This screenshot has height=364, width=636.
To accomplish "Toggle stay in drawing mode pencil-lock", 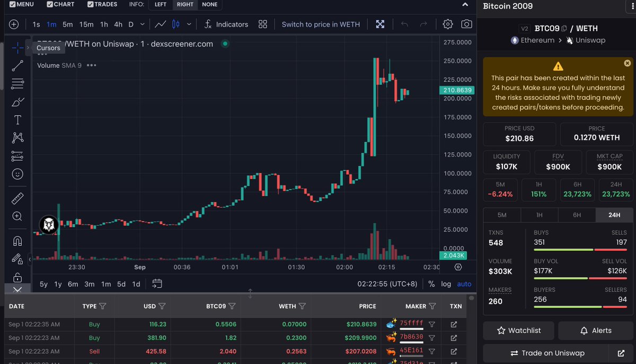I will pyautogui.click(x=17, y=259).
